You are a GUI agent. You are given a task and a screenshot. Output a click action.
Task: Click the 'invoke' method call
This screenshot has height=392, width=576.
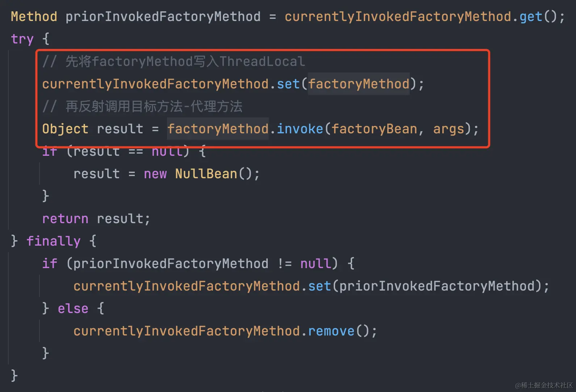(x=300, y=129)
